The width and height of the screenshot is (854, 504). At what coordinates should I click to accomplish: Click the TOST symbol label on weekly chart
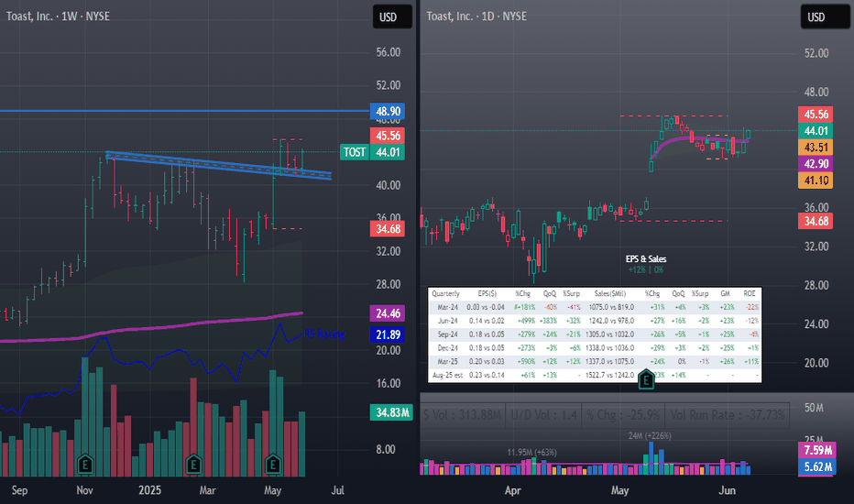click(354, 152)
